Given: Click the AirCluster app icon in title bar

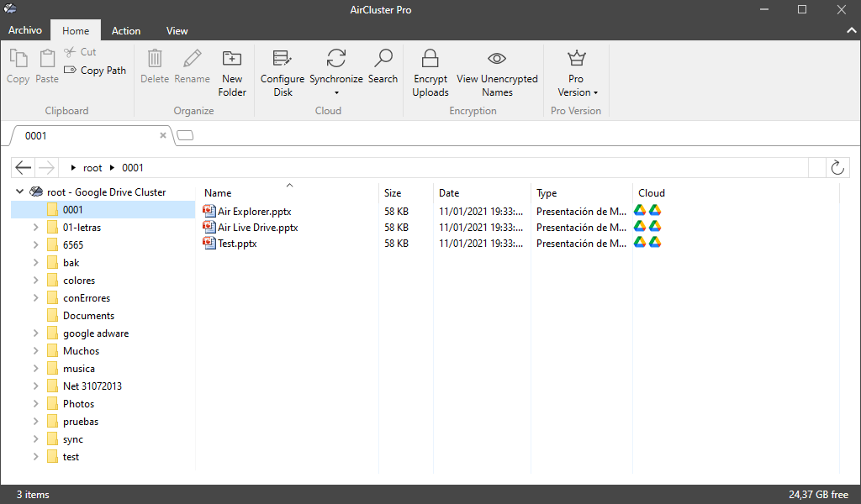Looking at the screenshot, I should tap(10, 8).
